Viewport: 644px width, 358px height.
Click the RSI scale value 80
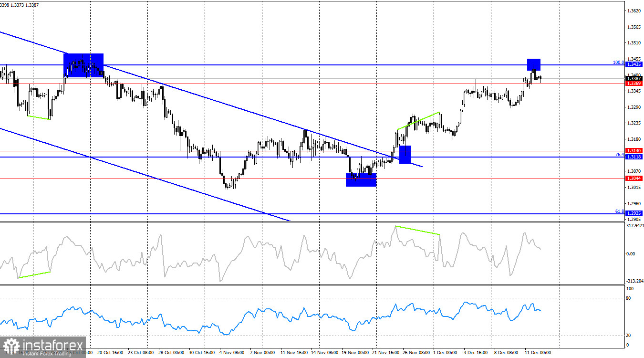629,298
